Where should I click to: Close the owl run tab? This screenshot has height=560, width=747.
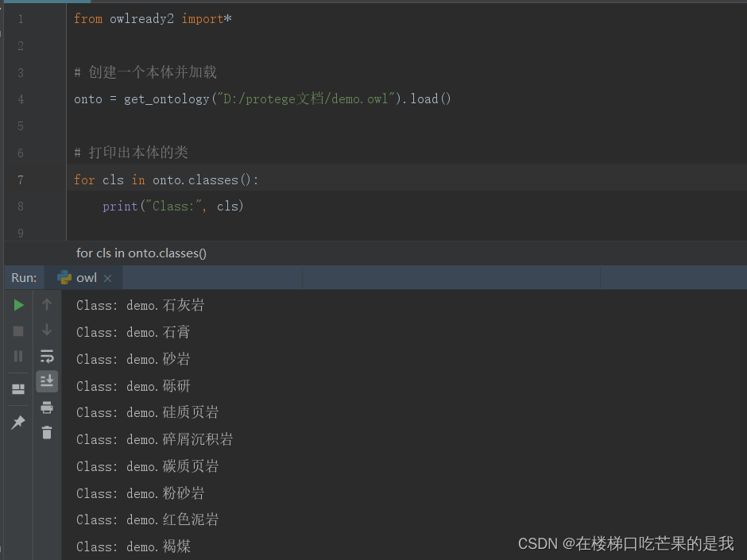(110, 278)
